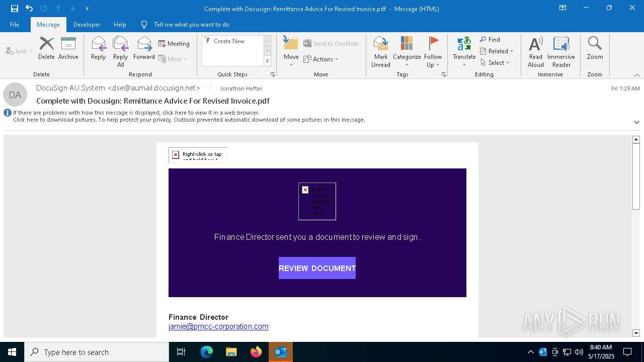This screenshot has width=644, height=362.
Task: Click the taskbar search box
Action: coord(97,352)
